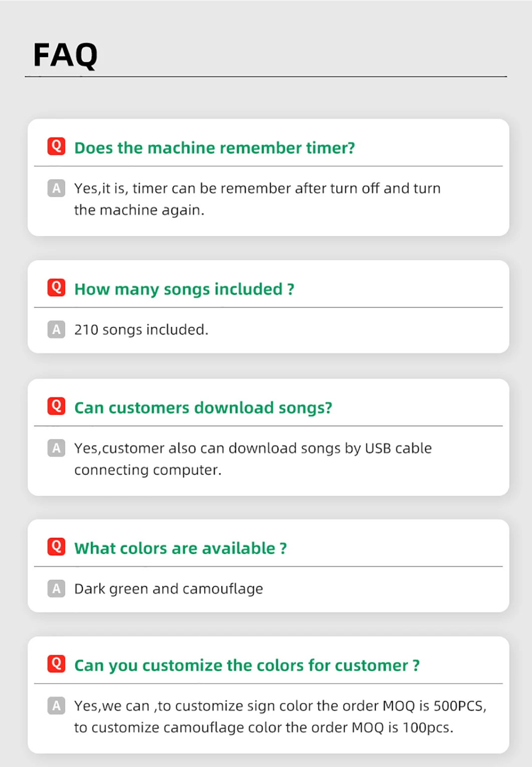Click the gray A icon beside USB cable answer

coord(56,448)
